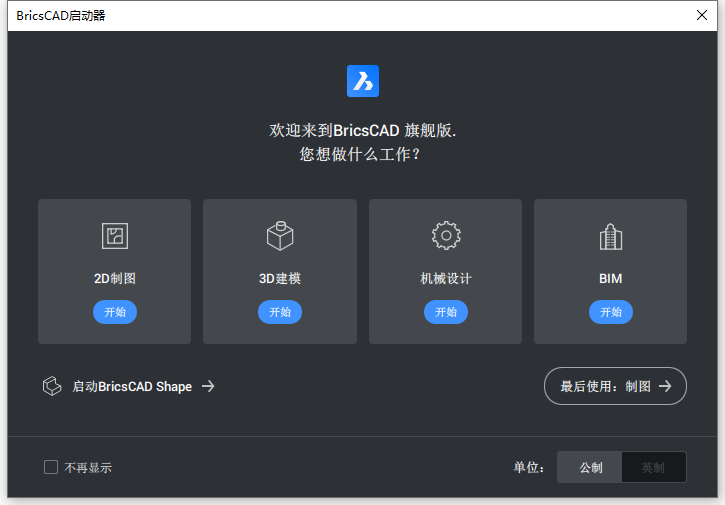Screen dimensions: 725x505
Task: Select 公制 units
Action: [590, 468]
